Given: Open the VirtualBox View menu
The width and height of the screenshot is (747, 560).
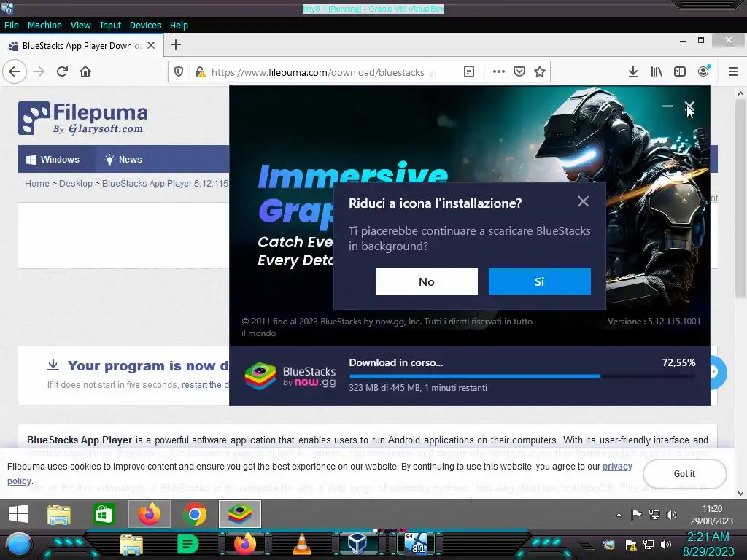Looking at the screenshot, I should click(x=80, y=26).
